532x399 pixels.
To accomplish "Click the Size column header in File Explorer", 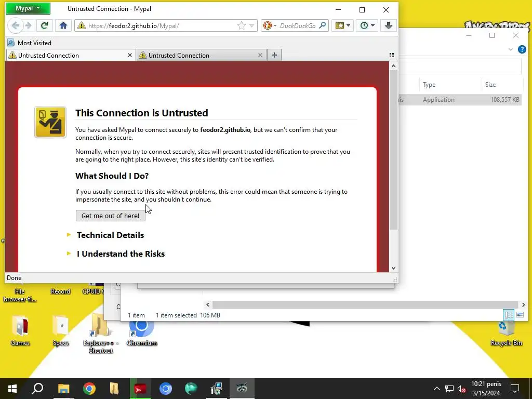I will (x=501, y=85).
